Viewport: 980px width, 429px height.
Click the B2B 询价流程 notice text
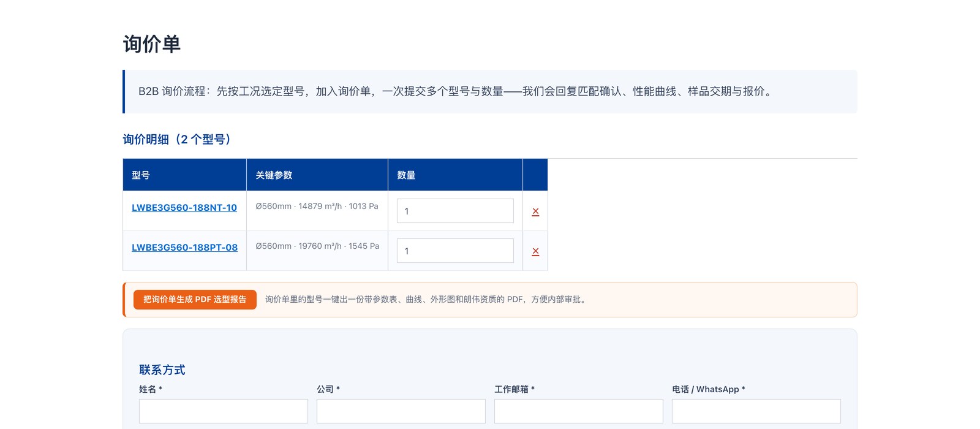coord(456,91)
